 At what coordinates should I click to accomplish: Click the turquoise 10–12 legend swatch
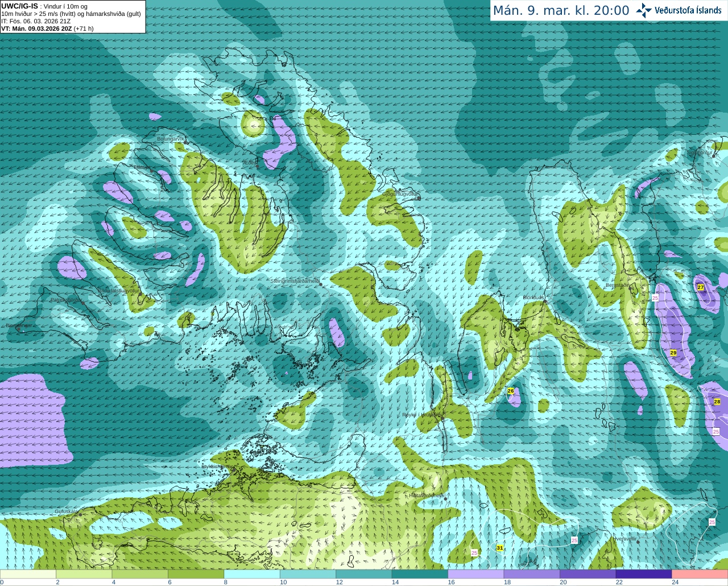(x=308, y=574)
